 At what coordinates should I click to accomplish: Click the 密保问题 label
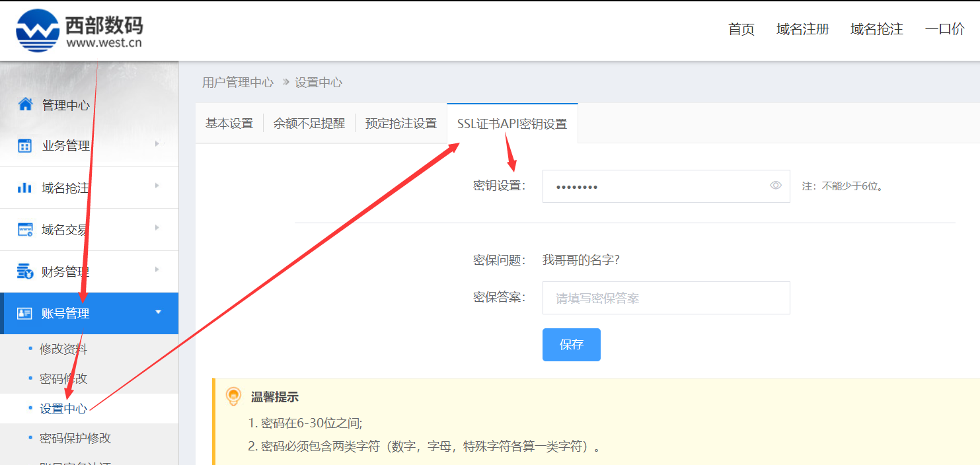pos(500,260)
